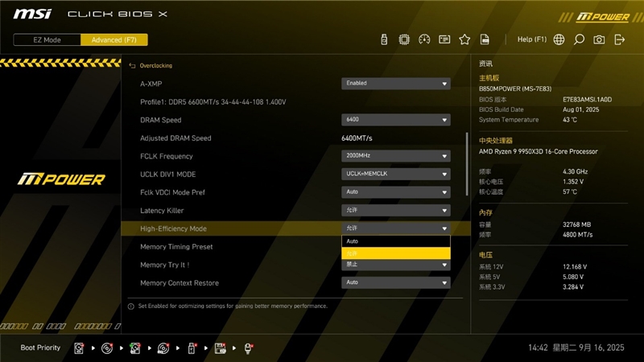Click the 32768 MB memory capacity value
Viewport: 644px width, 362px height.
576,224
